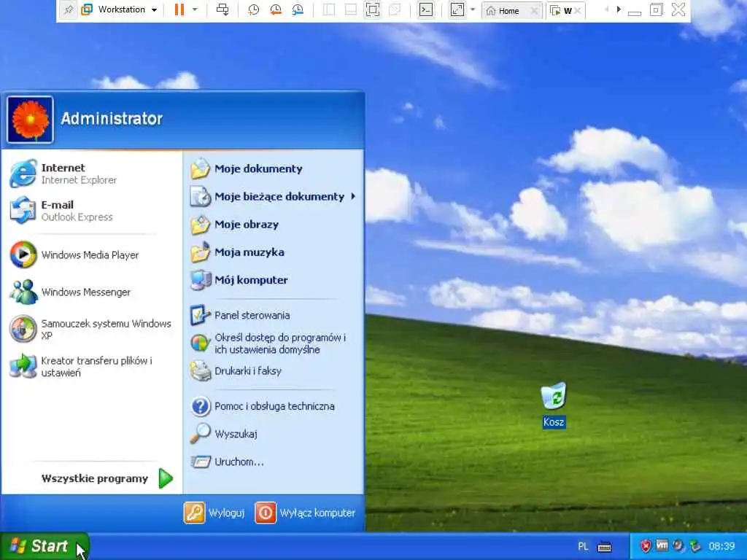Image resolution: width=747 pixels, height=560 pixels.
Task: Click the keyboard icon in the language bar
Action: pyautogui.click(x=605, y=547)
